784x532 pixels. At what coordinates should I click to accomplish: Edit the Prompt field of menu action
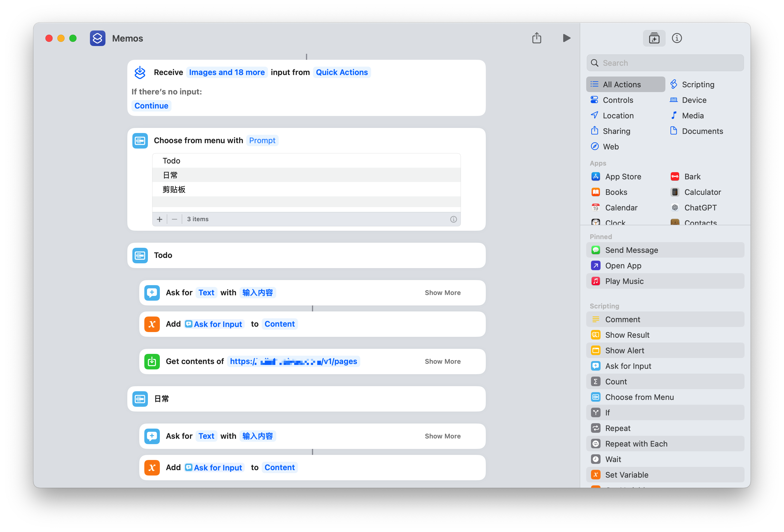point(262,140)
